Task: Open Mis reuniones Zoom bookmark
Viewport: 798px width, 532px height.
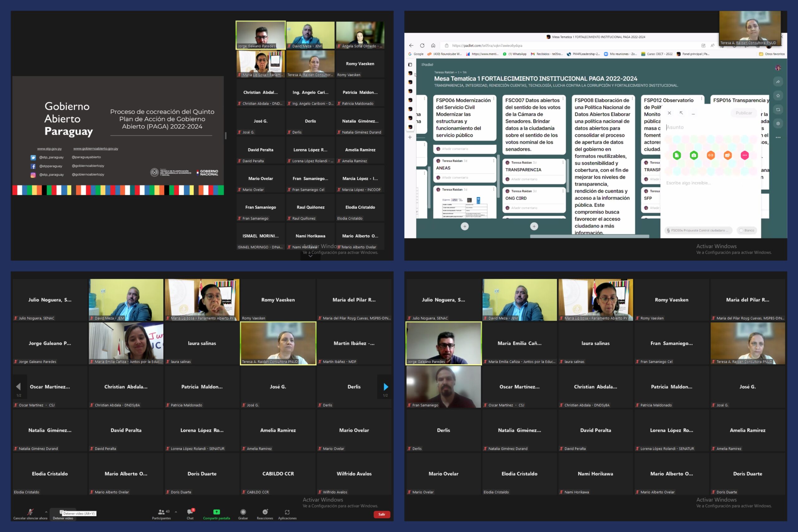Action: (620, 54)
